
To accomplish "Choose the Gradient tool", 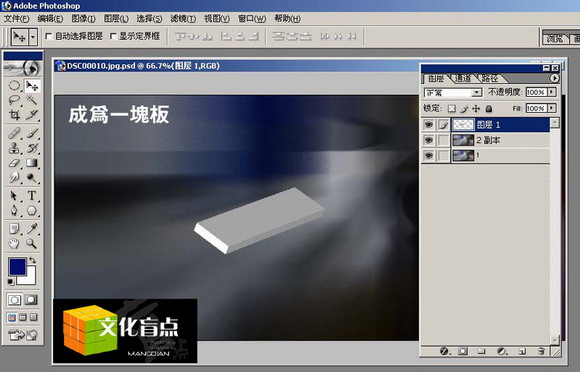I will pos(32,163).
